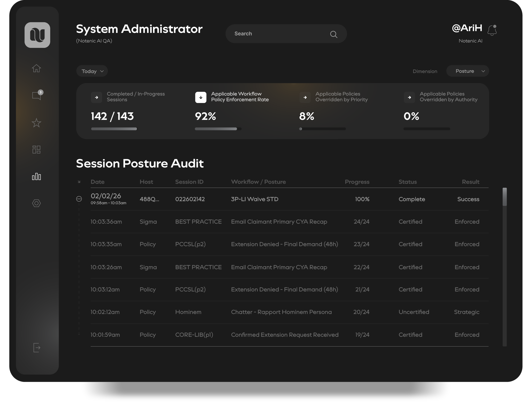The image size is (532, 405).
Task: Open the dashboard grid icon
Action: coord(36,150)
